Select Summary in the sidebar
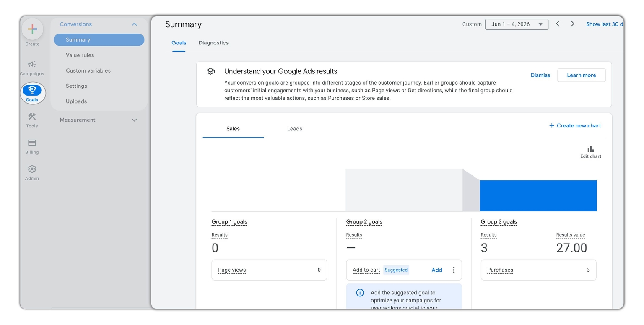Screen dimensions: 644x325 (x=99, y=40)
